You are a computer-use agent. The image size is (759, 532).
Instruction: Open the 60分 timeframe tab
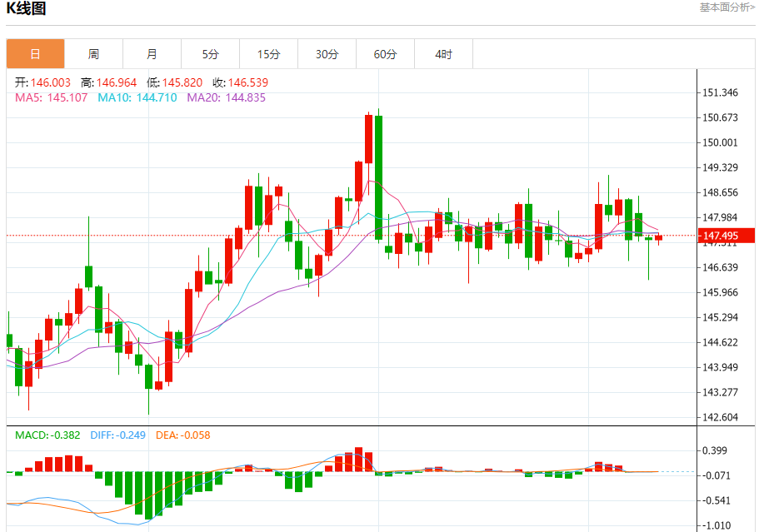385,53
